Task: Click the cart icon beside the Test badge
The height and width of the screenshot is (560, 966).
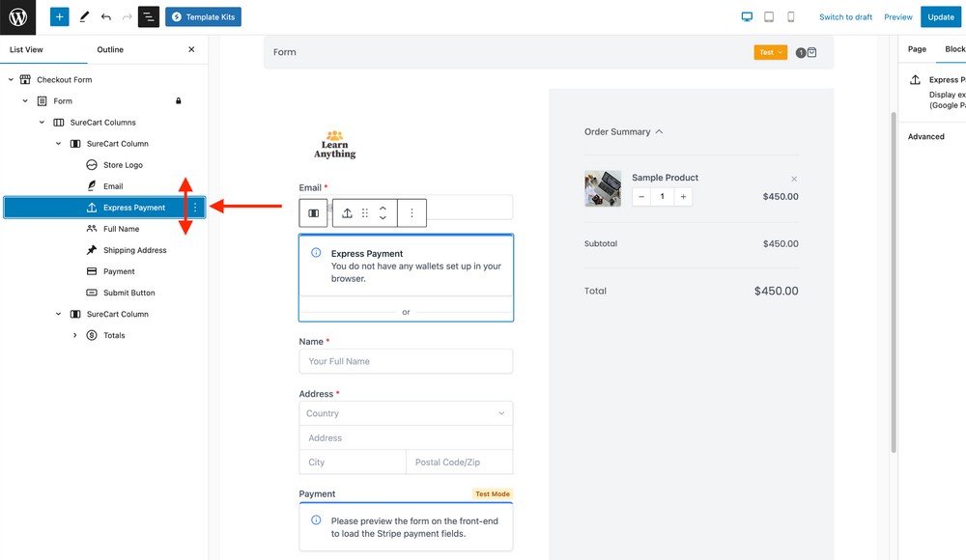Action: coord(812,52)
